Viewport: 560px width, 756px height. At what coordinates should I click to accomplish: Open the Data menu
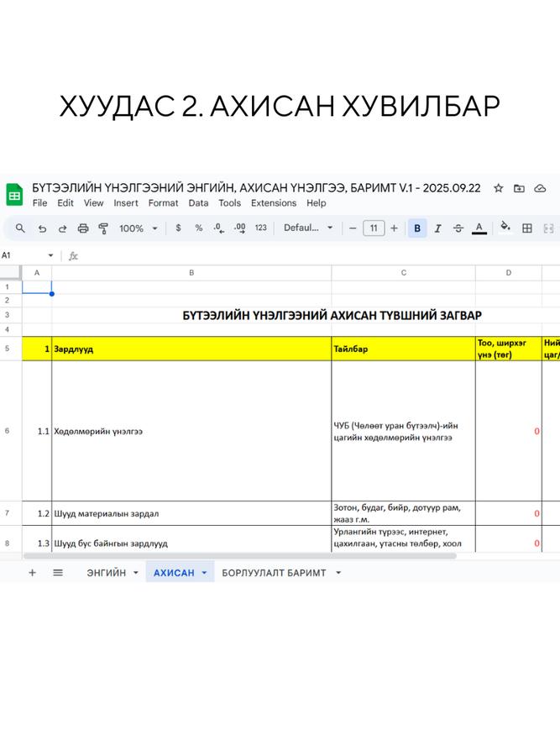click(198, 203)
